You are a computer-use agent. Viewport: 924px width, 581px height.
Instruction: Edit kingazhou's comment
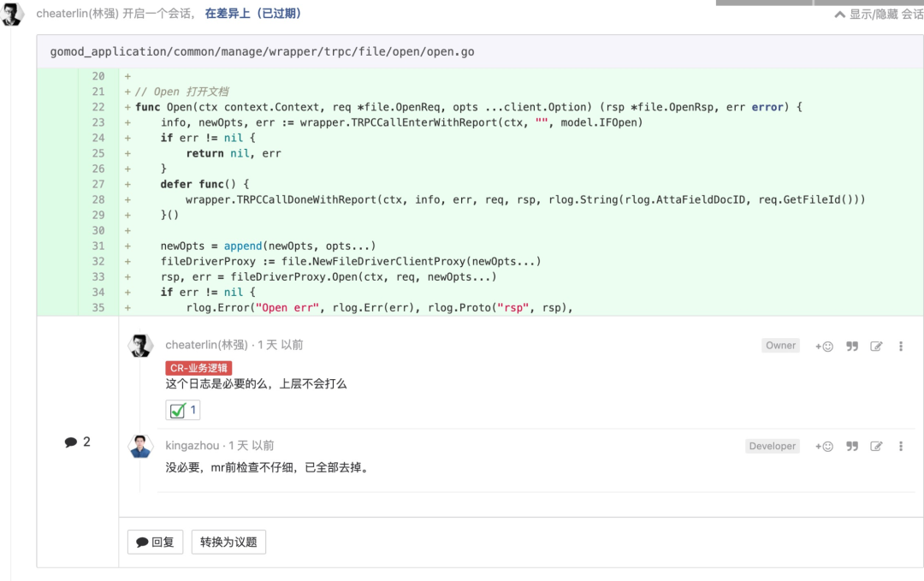click(x=876, y=446)
